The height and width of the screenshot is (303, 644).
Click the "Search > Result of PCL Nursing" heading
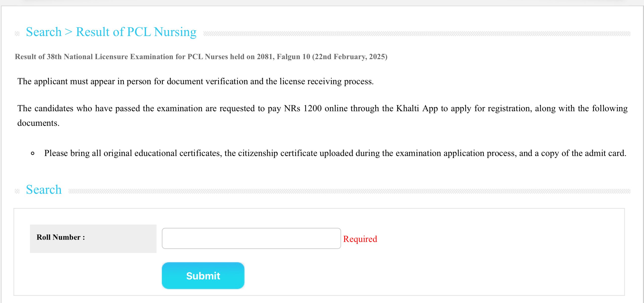(111, 32)
